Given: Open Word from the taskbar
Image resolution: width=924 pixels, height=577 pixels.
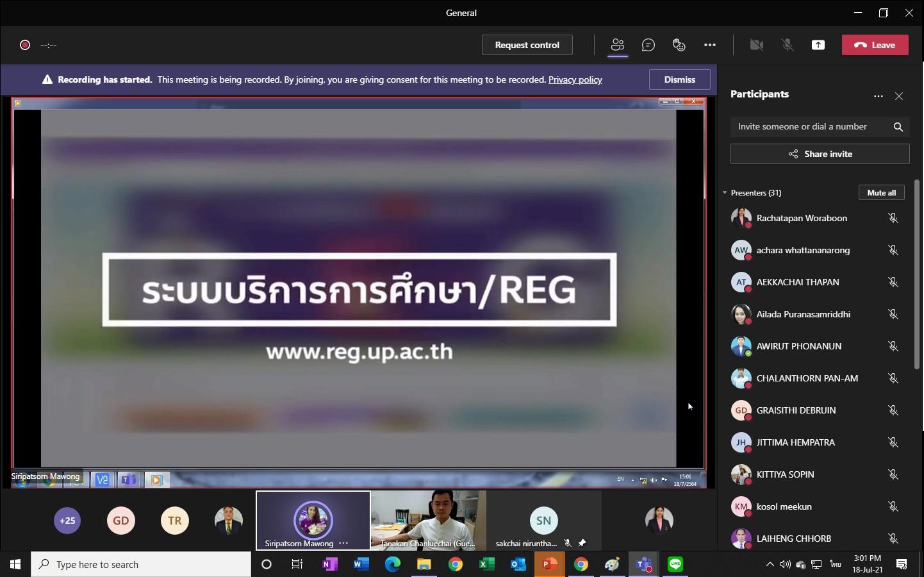Looking at the screenshot, I should coord(361,564).
